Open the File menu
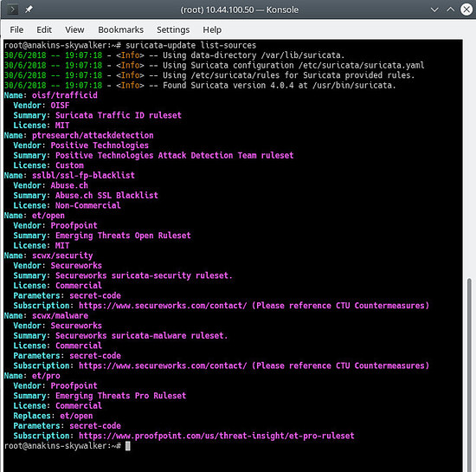The height and width of the screenshot is (472, 476). [16, 29]
